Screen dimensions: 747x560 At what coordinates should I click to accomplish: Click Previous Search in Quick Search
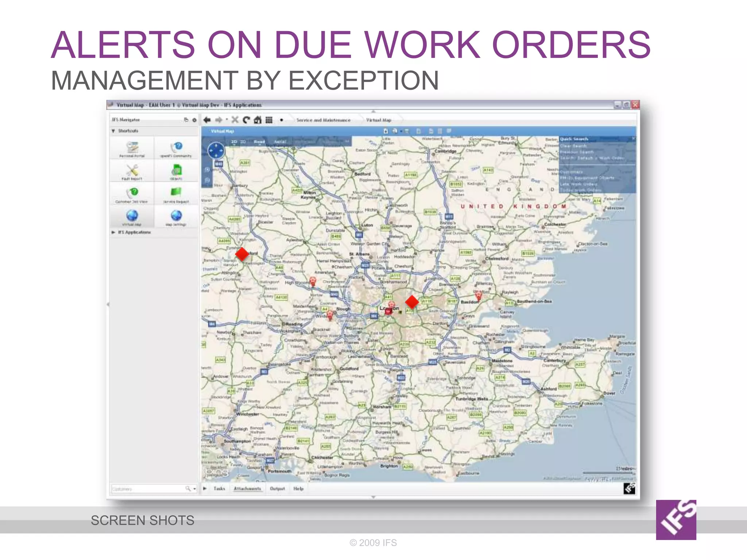tap(577, 152)
